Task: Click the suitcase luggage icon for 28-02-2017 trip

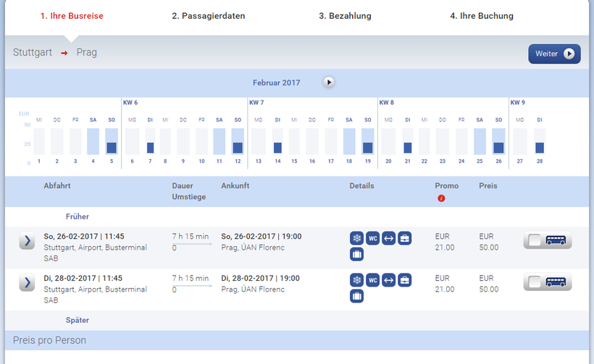Action: (356, 295)
